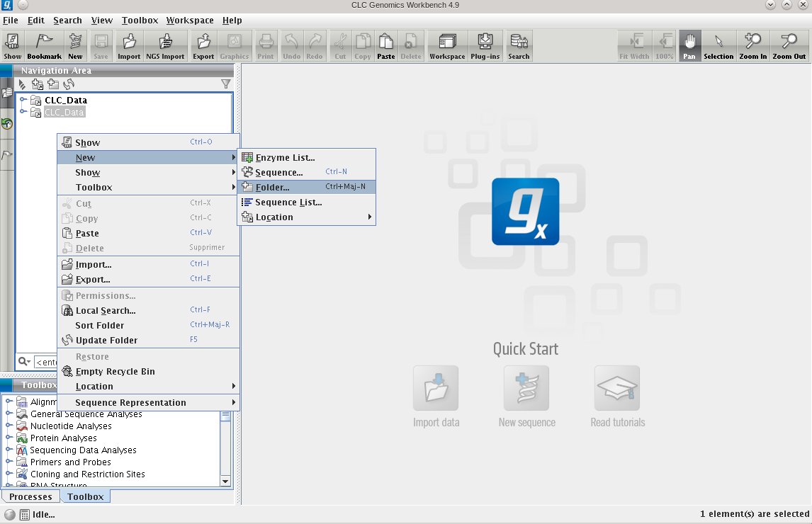Select Paste in the context menu
The image size is (812, 524).
[x=148, y=233]
